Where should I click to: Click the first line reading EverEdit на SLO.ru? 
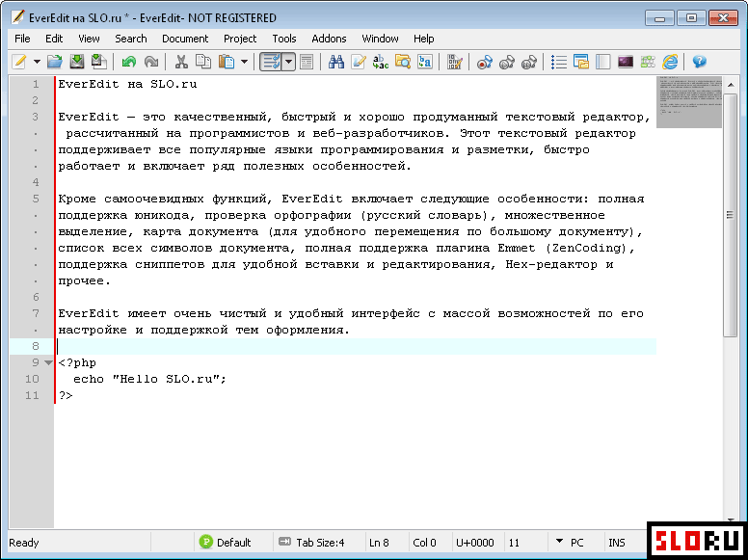127,85
